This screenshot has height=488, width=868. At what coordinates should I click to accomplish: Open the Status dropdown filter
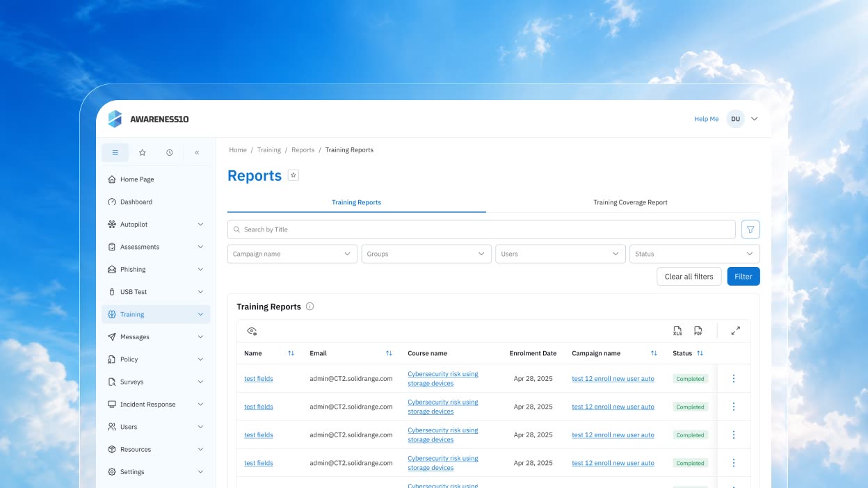coord(695,254)
